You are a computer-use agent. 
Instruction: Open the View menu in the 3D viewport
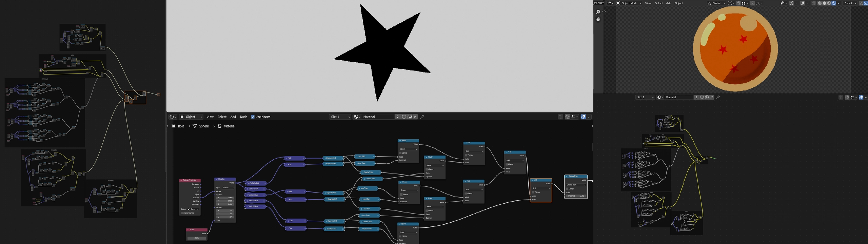(x=648, y=3)
